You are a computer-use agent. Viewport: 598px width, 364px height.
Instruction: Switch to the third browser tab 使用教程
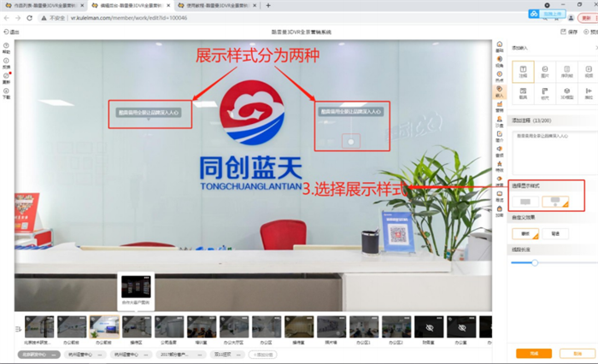(x=217, y=5)
